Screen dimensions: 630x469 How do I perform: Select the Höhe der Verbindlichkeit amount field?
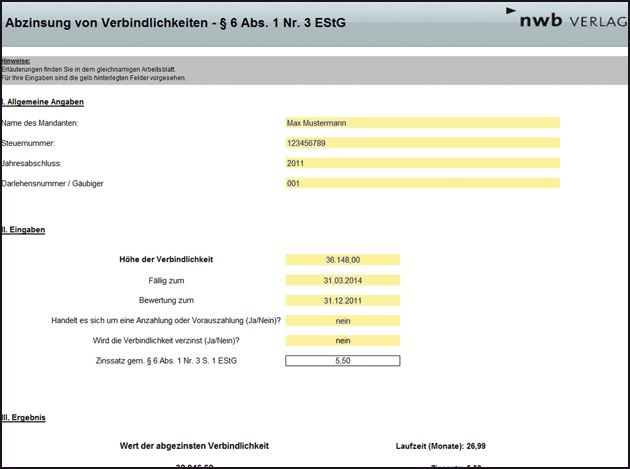tap(342, 259)
